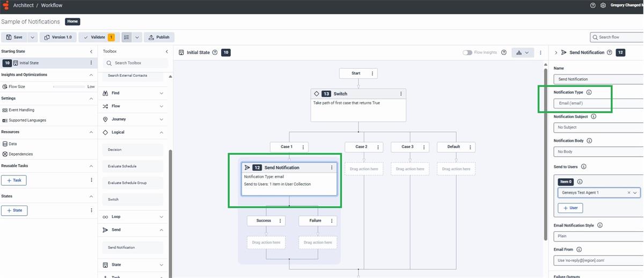The width and height of the screenshot is (644, 278).
Task: Click the Genesys logo icon
Action: (x=6, y=5)
